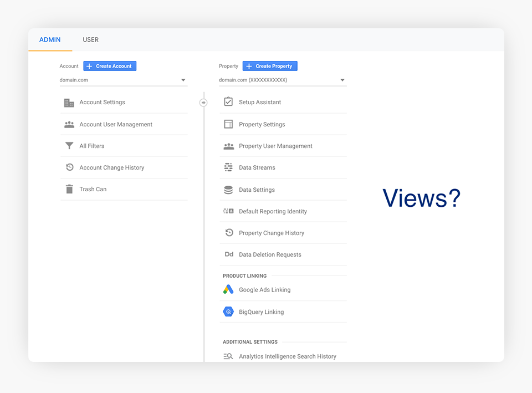
Task: Switch to the USER tab
Action: coord(91,40)
